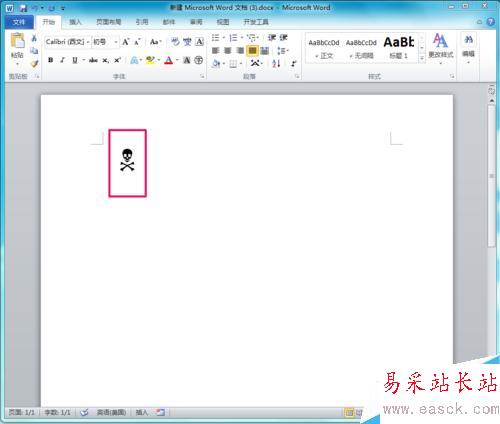Click the Copy icon
This screenshot has width=500, height=424.
[x=34, y=51]
